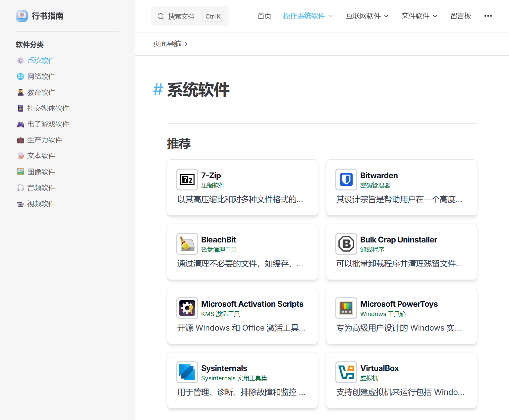
Task: Select the 电子游戏软件 gamepad icon
Action: 21,124
